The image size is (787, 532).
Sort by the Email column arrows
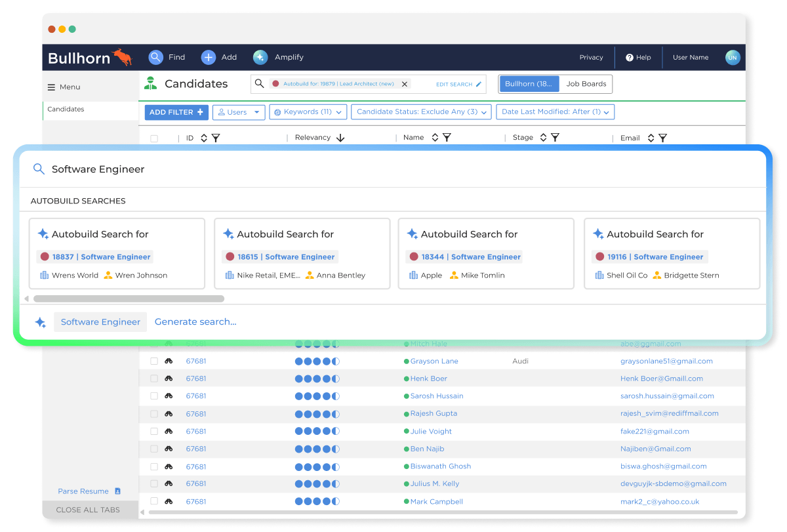tap(651, 138)
